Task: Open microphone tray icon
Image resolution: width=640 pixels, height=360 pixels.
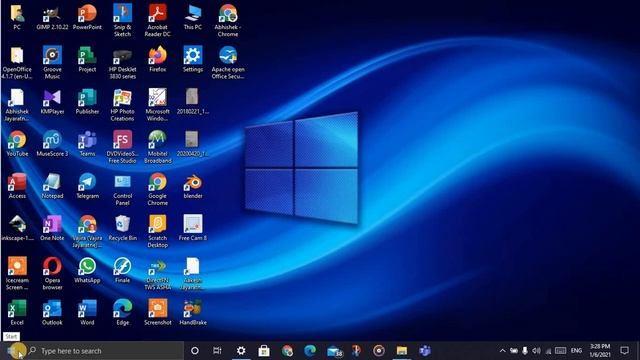Action: (525, 351)
